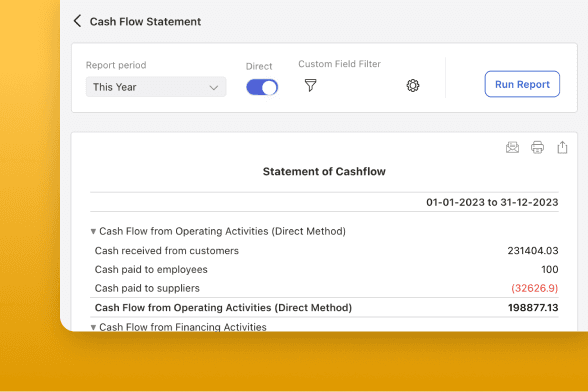Click the Report period label

pos(116,65)
